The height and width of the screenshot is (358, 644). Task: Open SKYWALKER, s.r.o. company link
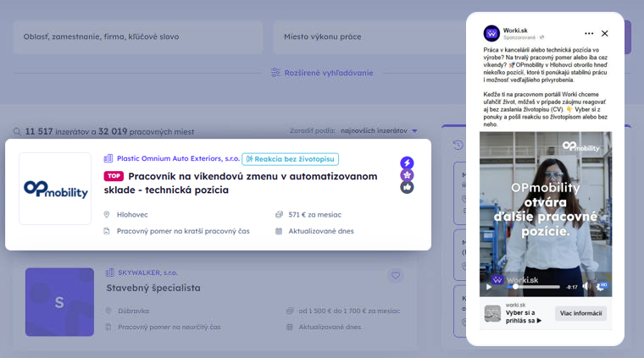click(x=147, y=273)
